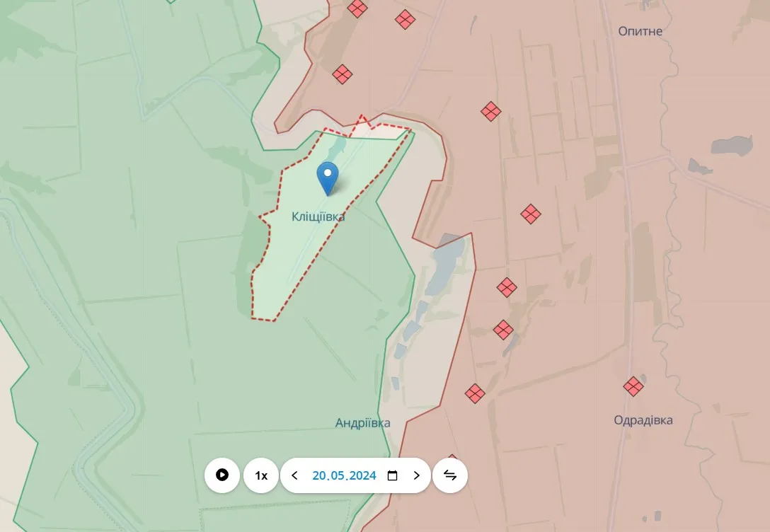Go to the previous date with left arrow

pyautogui.click(x=295, y=475)
